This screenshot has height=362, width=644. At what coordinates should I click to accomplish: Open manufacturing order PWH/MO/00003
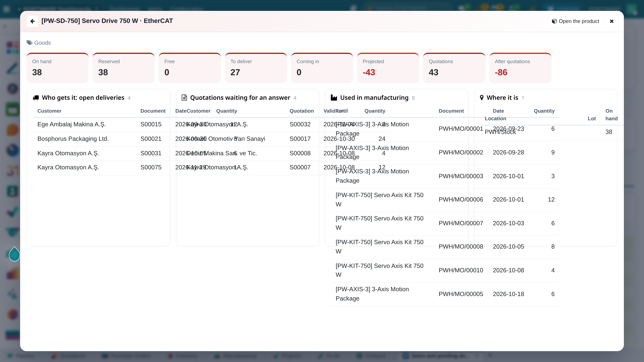pos(461,176)
